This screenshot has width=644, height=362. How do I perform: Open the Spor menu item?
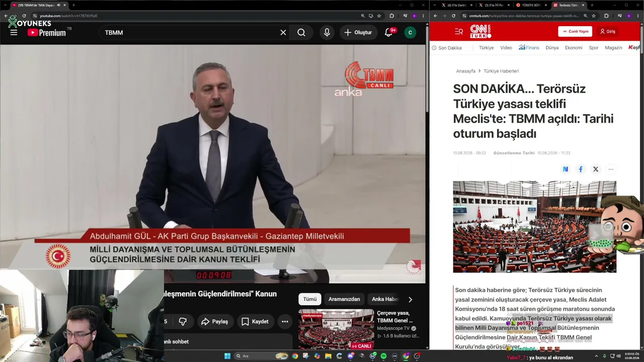[x=594, y=48]
